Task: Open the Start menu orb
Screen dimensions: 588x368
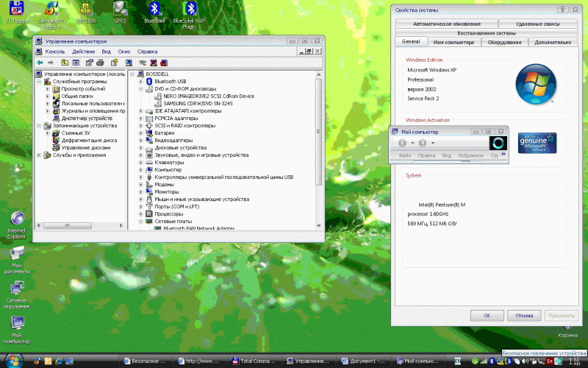Action: click(x=14, y=361)
